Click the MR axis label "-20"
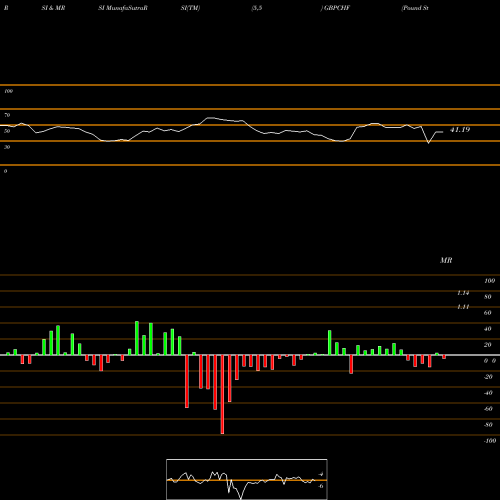Viewport: 500px width, 500px height. click(x=488, y=377)
